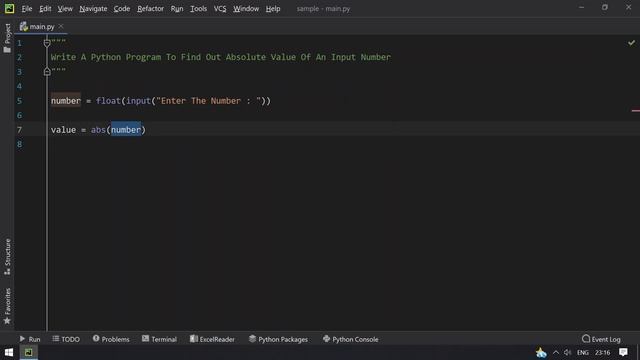The width and height of the screenshot is (640, 360).
Task: Open the TODO tool window
Action: pyautogui.click(x=66, y=339)
